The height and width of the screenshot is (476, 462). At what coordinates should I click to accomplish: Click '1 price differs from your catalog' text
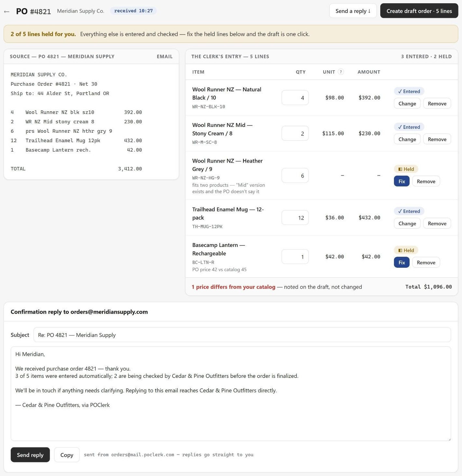click(233, 287)
